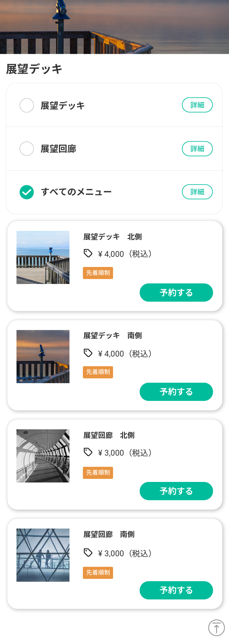Image resolution: width=229 pixels, height=644 pixels.
Task: Open the 展望回廊 南側 glass window thumbnail
Action: tap(43, 555)
